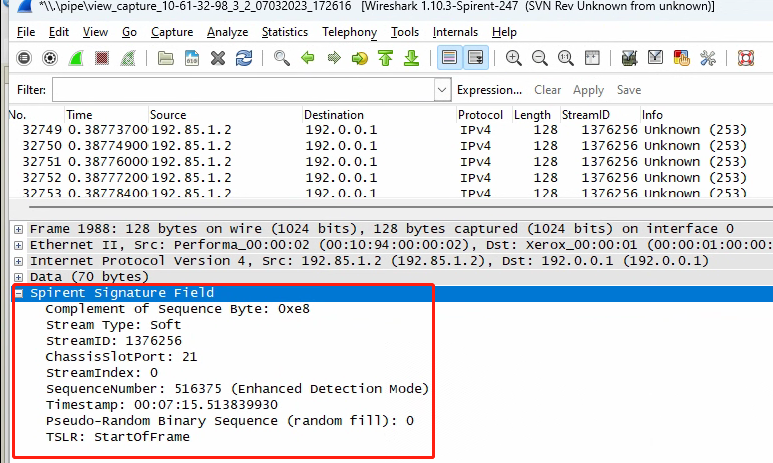Toggle packet list colorization
773x463 pixels.
[x=449, y=58]
